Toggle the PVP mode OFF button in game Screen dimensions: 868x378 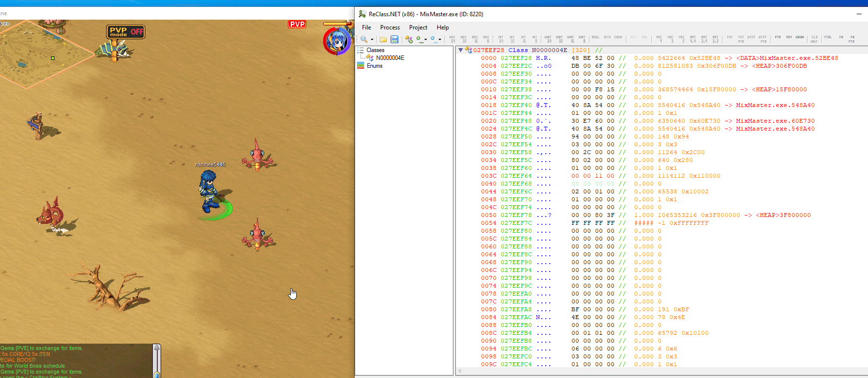(x=126, y=32)
